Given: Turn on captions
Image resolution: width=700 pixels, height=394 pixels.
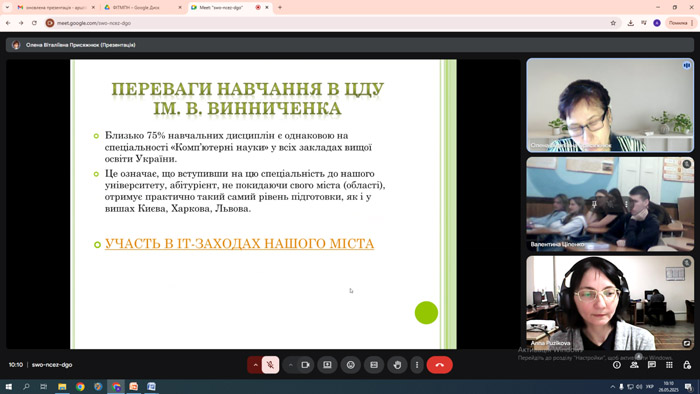Looking at the screenshot, I should pyautogui.click(x=374, y=365).
